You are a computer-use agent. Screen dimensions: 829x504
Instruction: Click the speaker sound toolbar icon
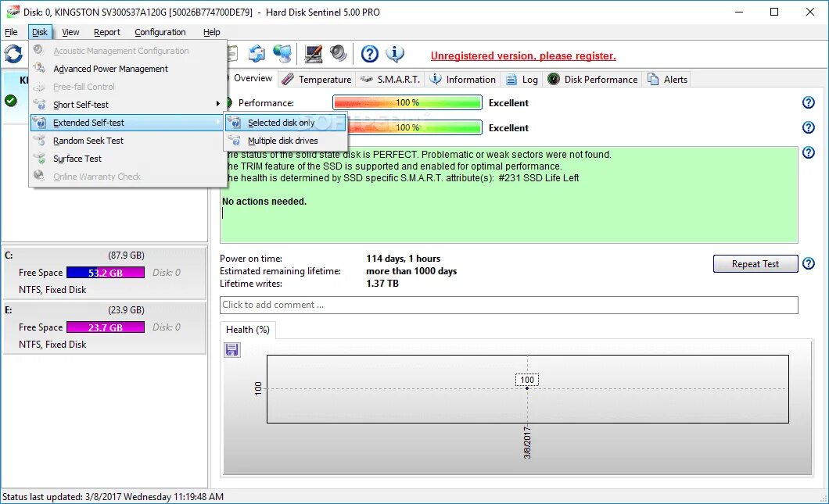pyautogui.click(x=339, y=53)
